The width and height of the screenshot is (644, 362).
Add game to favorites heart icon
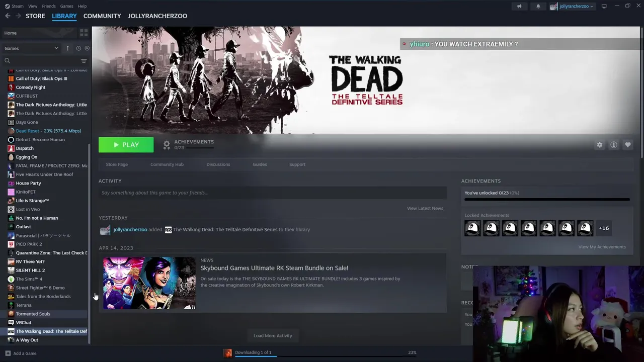tap(627, 145)
